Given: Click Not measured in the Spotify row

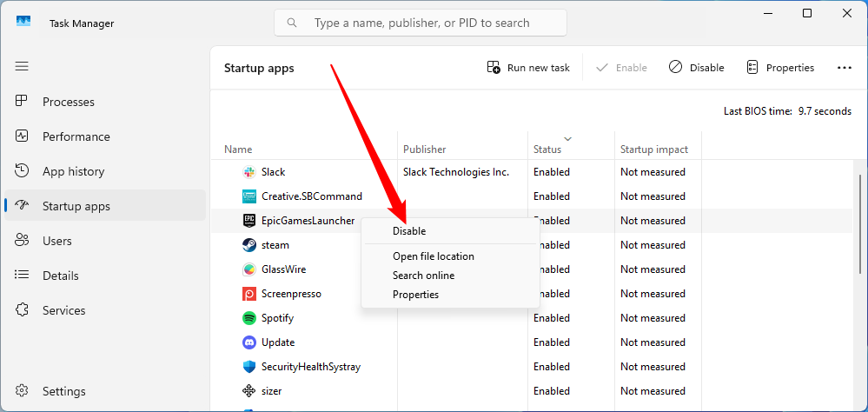Looking at the screenshot, I should pos(653,318).
